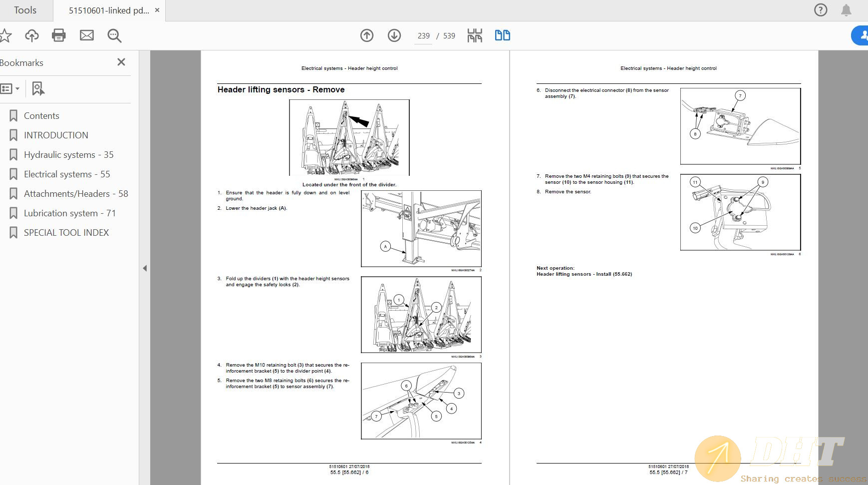
Task: Upload file to cloud icon
Action: coord(32,35)
